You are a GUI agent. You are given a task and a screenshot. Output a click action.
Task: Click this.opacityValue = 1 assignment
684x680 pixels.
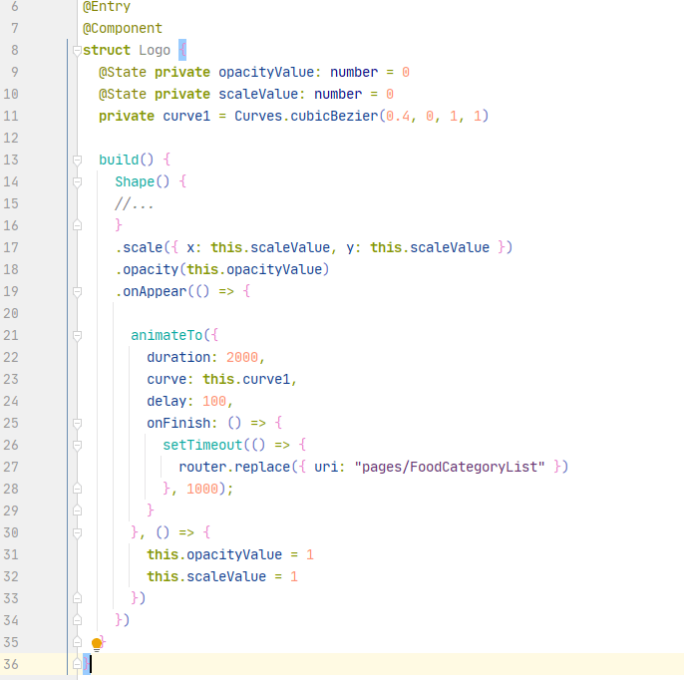pyautogui.click(x=230, y=555)
